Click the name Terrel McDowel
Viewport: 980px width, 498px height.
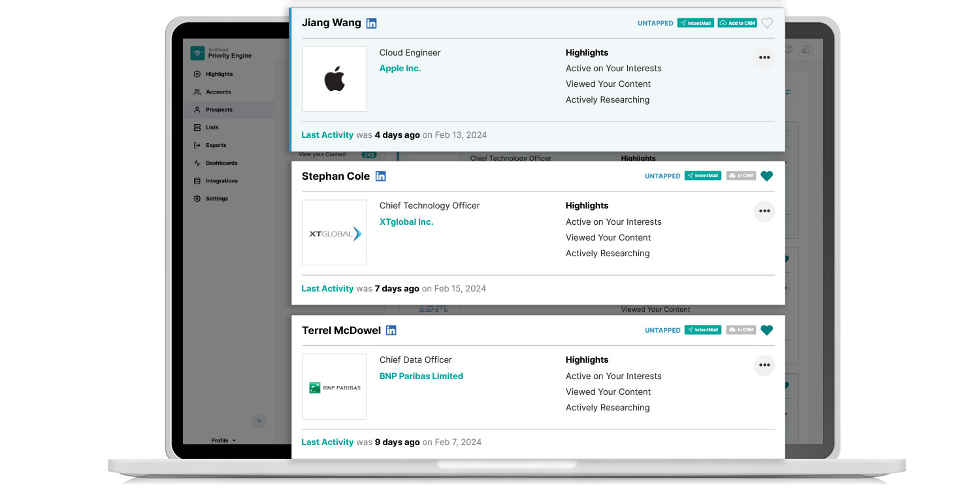click(341, 331)
